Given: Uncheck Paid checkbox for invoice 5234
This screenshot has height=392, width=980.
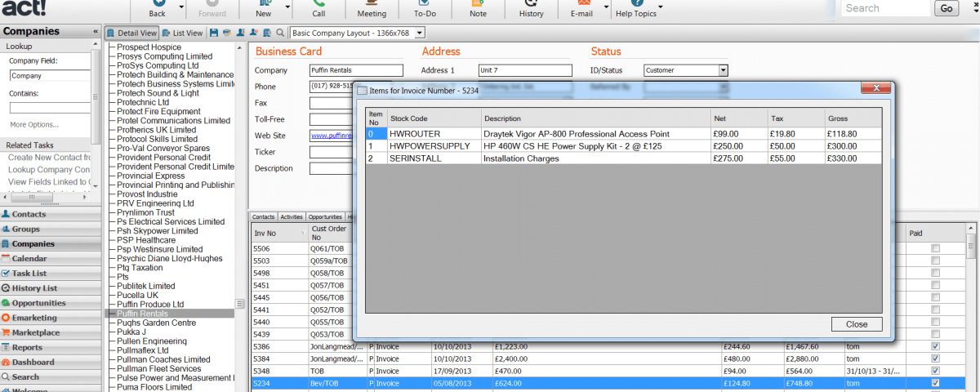Looking at the screenshot, I should pos(935,383).
